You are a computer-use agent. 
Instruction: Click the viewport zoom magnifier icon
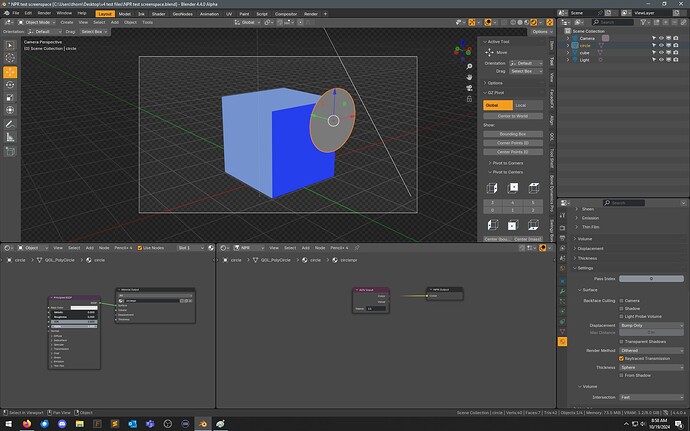pos(469,66)
